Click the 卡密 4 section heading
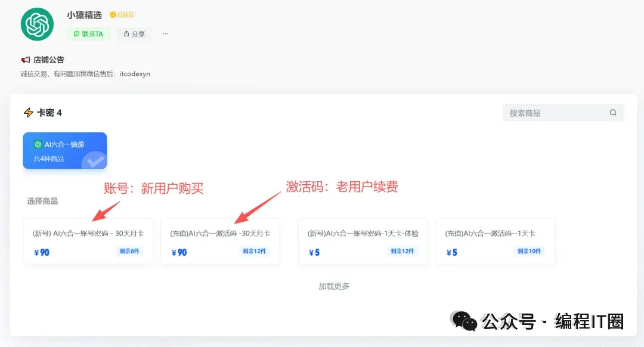The width and height of the screenshot is (644, 347). point(49,113)
